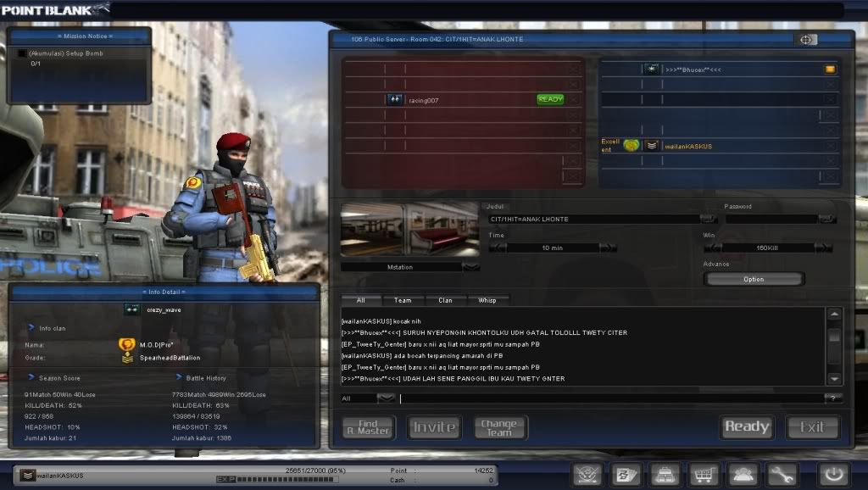This screenshot has width=868, height=490.
Task: Click the chat help question mark icon
Action: [833, 398]
